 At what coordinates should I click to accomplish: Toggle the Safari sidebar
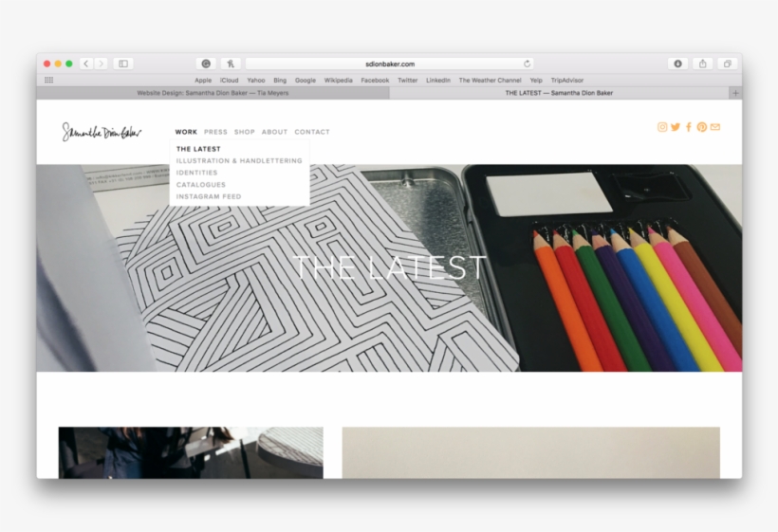tap(122, 64)
